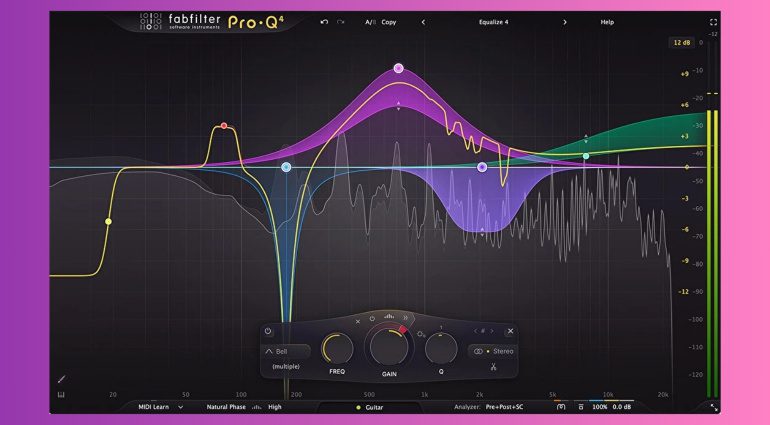
Task: Close the band control panel
Action: coord(510,331)
